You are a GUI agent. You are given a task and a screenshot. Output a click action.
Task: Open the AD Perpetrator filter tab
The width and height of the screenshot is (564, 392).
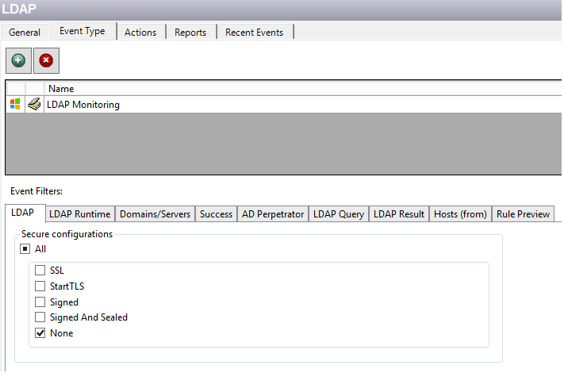point(273,214)
